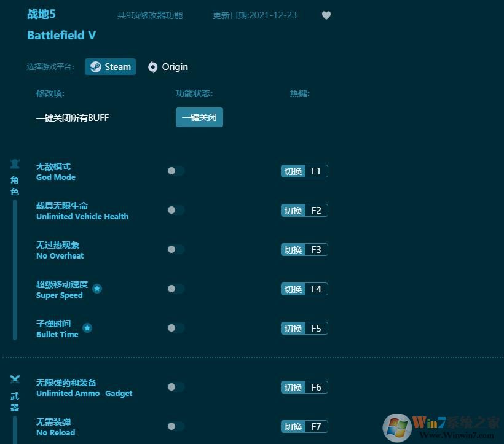Switch on Bullet Time toggle
Image resolution: width=504 pixels, height=444 pixels.
(176, 328)
